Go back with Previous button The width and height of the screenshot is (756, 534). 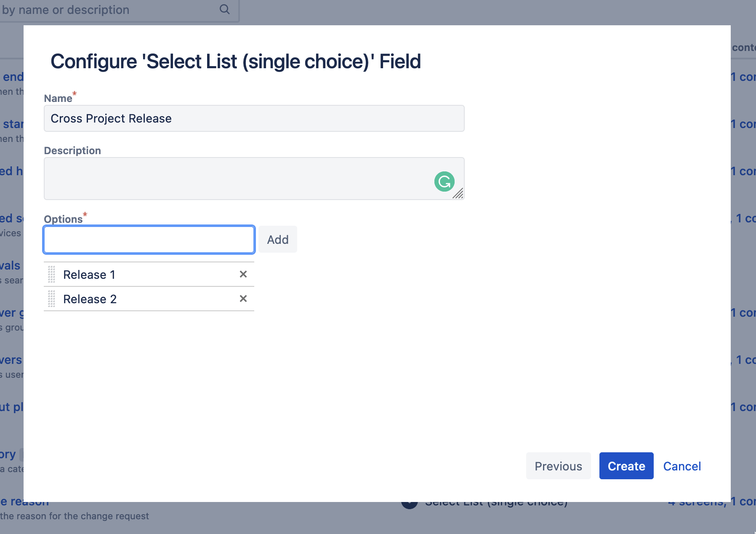pos(559,466)
